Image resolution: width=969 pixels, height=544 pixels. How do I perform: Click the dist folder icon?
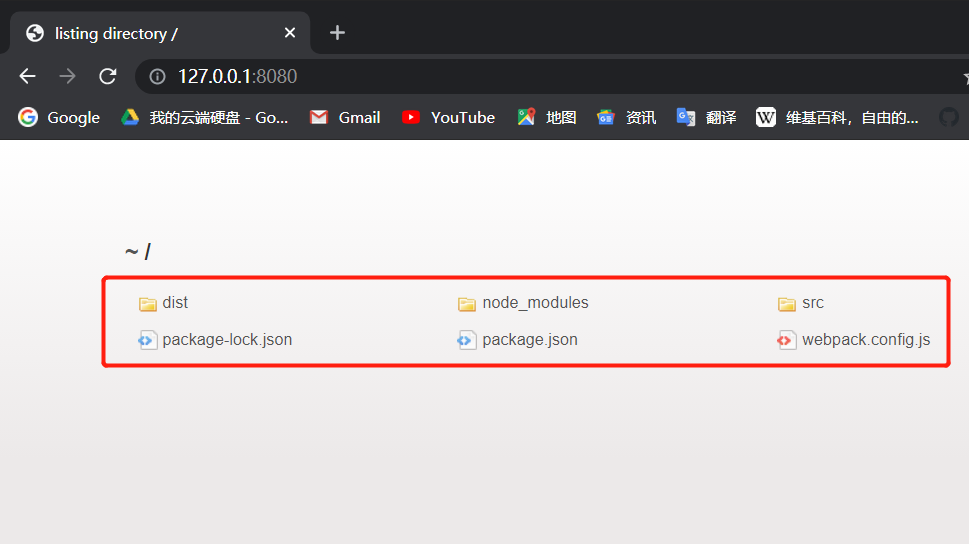point(148,304)
